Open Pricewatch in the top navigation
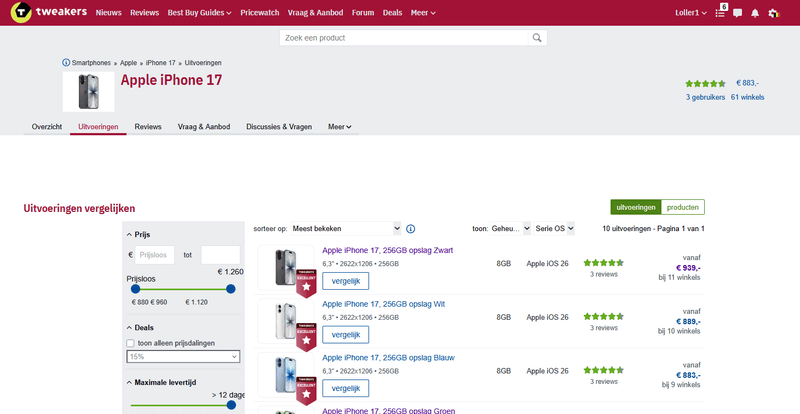 tap(260, 13)
